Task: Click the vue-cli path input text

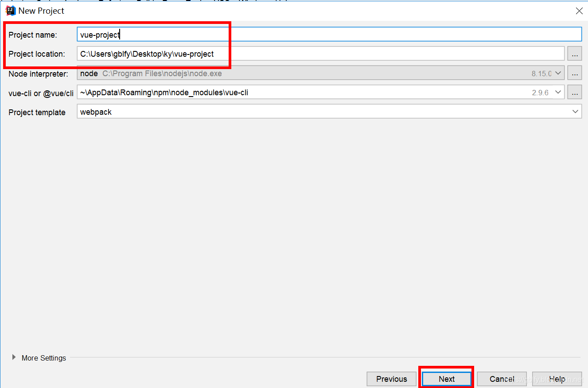Action: click(x=164, y=93)
